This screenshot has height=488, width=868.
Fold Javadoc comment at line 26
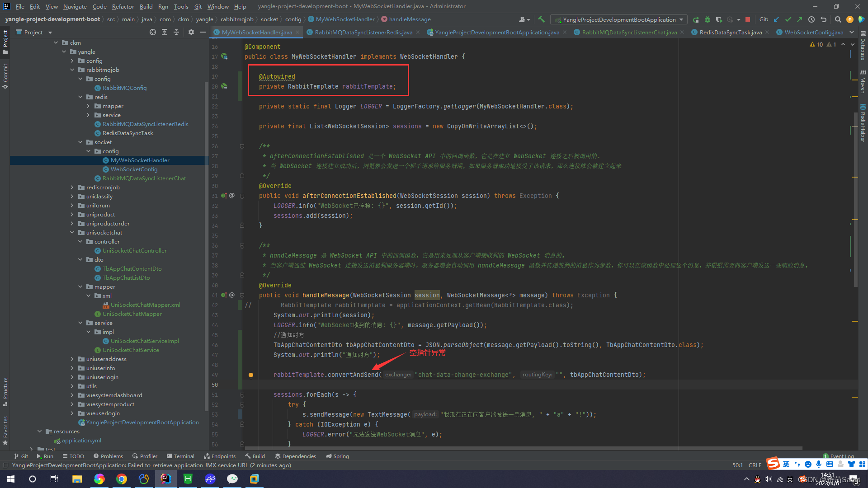coord(242,146)
